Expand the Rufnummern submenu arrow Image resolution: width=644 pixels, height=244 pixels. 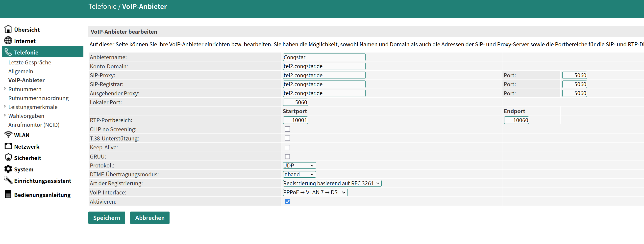(x=5, y=89)
